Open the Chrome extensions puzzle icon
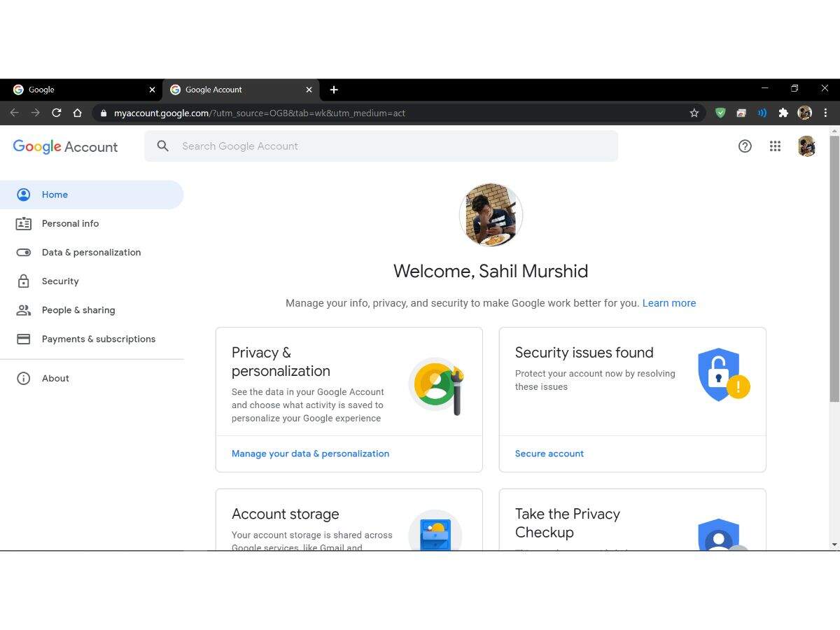The width and height of the screenshot is (840, 630). [783, 113]
